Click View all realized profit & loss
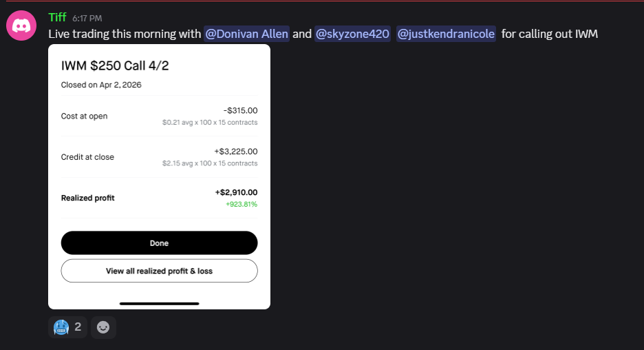Image resolution: width=644 pixels, height=350 pixels. point(159,271)
